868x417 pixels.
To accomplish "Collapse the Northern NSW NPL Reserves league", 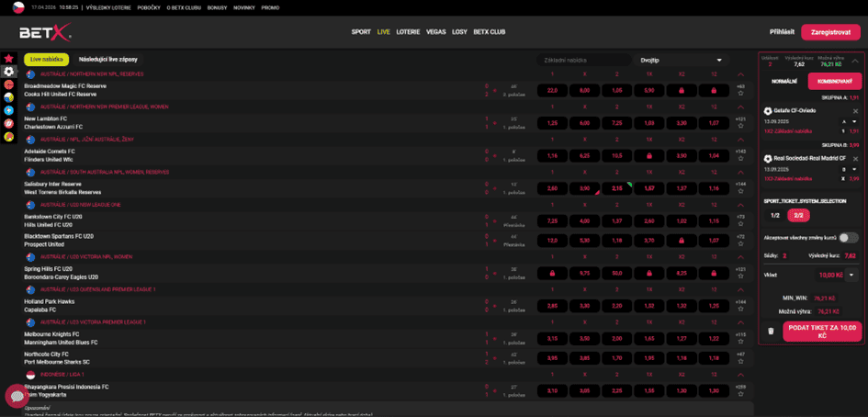I will 740,74.
